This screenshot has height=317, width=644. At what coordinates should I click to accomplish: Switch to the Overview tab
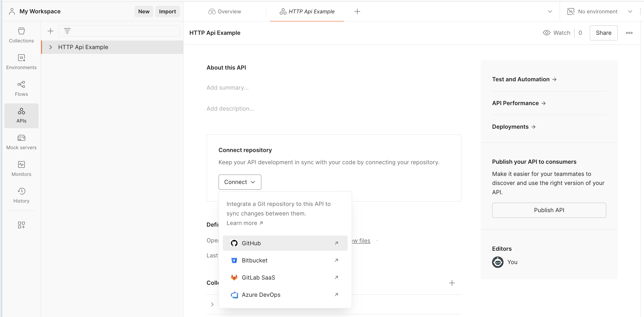pyautogui.click(x=224, y=11)
